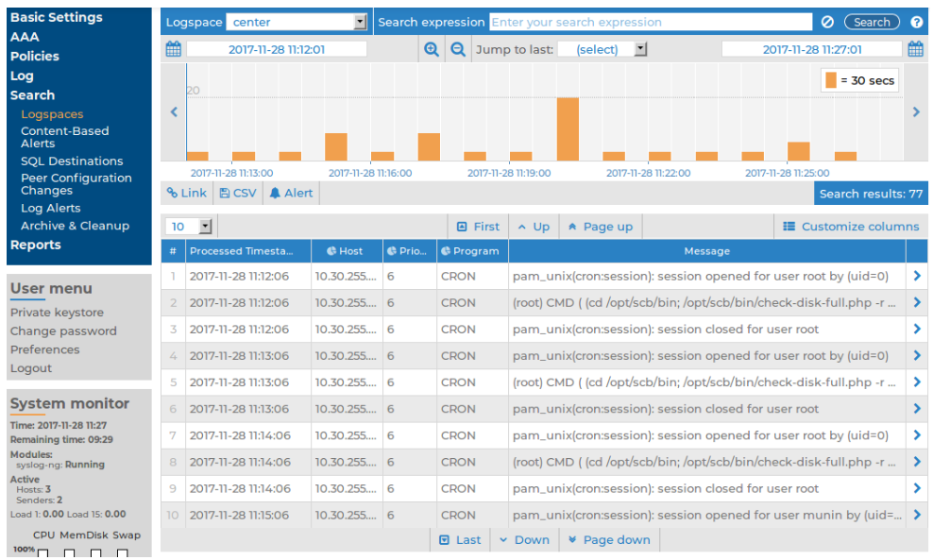
Task: Select timeline bar just after 11:25:00
Action: [x=799, y=151]
